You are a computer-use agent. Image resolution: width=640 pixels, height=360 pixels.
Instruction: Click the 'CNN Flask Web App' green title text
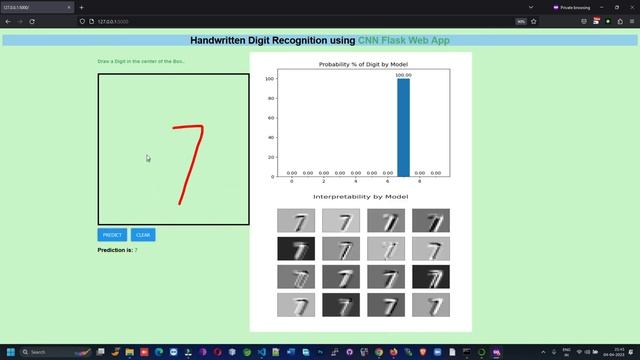(x=404, y=40)
